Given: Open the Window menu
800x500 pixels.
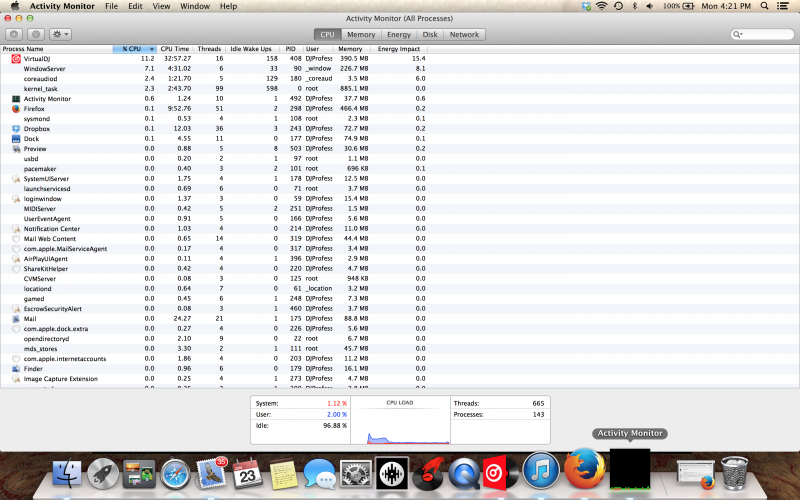Looking at the screenshot, I should coord(195,6).
